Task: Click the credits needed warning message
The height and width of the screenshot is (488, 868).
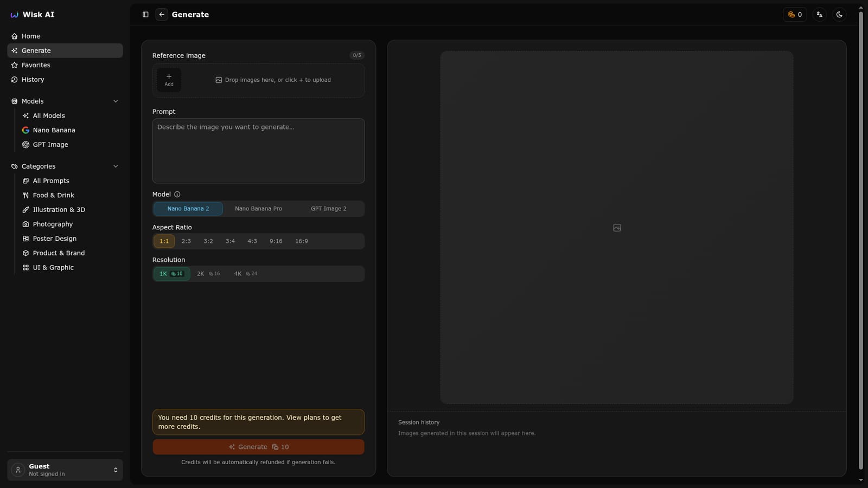Action: tap(258, 422)
